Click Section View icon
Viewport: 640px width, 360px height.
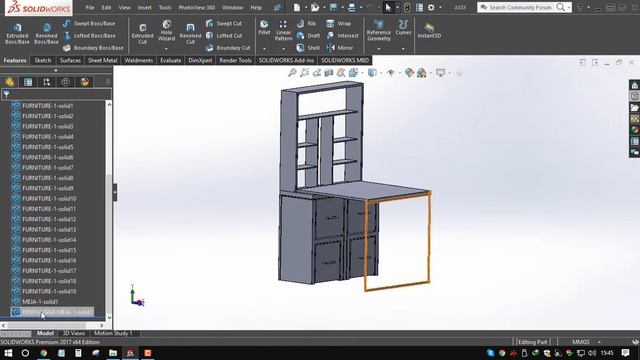pyautogui.click(x=329, y=73)
